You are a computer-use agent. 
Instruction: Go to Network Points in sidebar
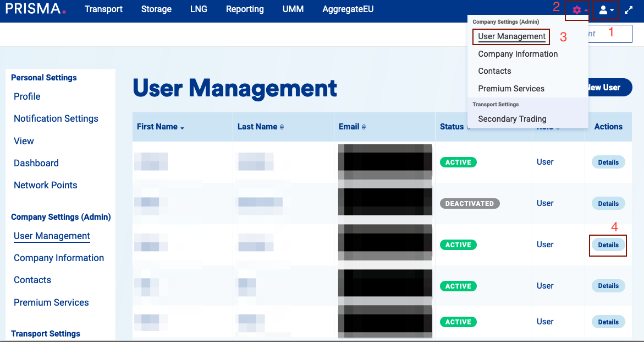pos(46,185)
